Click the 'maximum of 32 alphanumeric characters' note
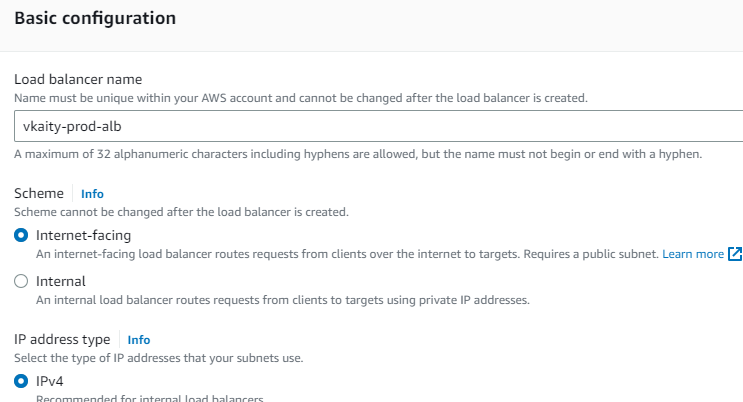This screenshot has width=743, height=402. [x=358, y=154]
